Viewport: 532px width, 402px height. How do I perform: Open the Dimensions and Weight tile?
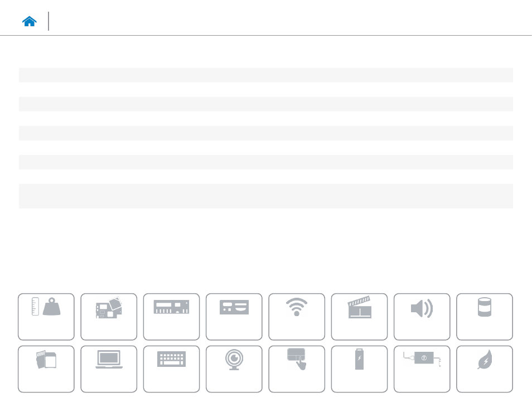coord(46,317)
